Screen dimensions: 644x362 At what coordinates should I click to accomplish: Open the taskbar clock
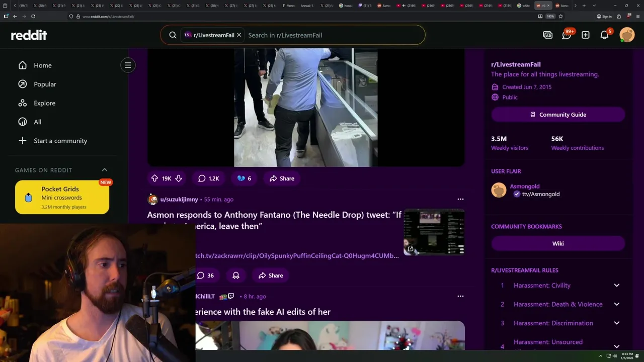coord(627,356)
